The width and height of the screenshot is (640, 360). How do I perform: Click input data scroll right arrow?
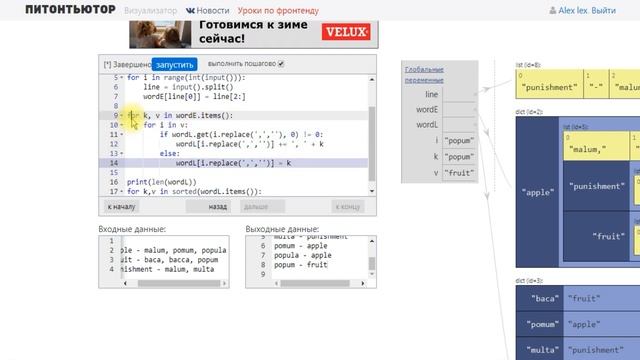click(x=224, y=283)
